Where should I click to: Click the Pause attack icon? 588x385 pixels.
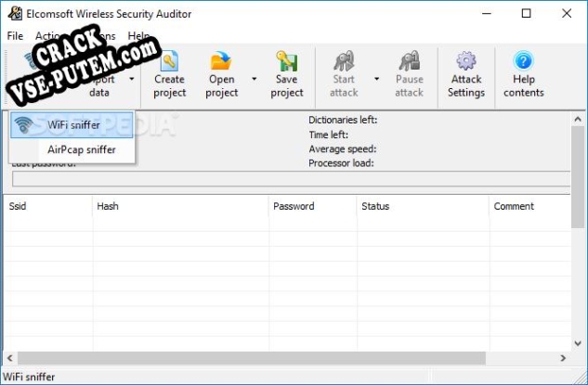click(409, 61)
